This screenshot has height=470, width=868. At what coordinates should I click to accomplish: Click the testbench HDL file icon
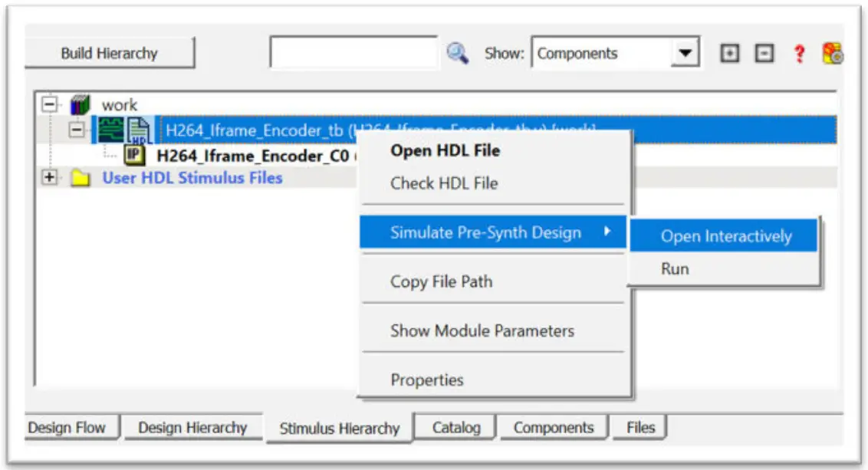pyautogui.click(x=139, y=130)
